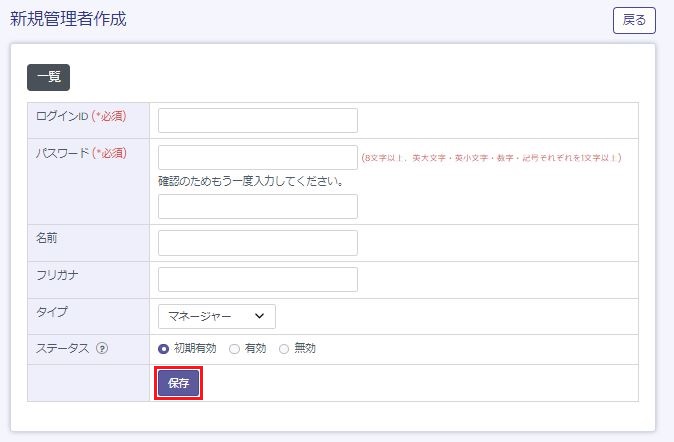The width and height of the screenshot is (674, 442).
Task: Click the フリガナ row label
Action: click(x=55, y=275)
